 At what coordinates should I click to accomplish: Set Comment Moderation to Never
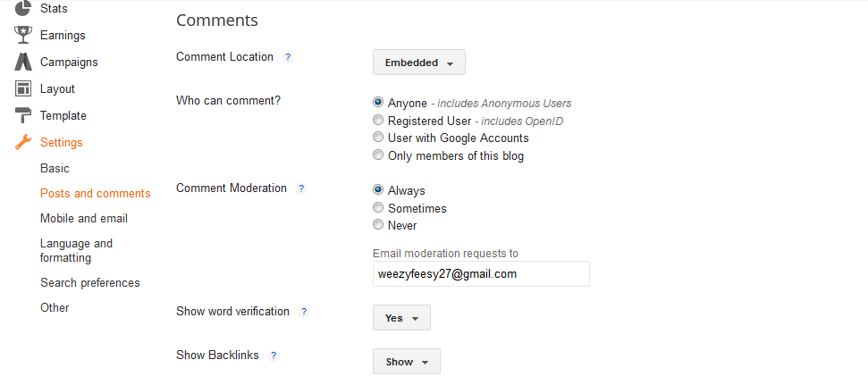[379, 225]
